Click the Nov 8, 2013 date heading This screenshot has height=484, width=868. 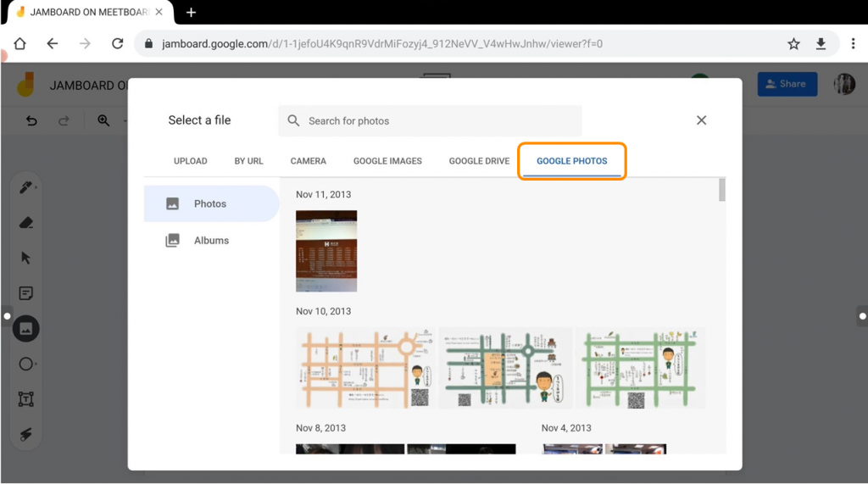point(320,428)
